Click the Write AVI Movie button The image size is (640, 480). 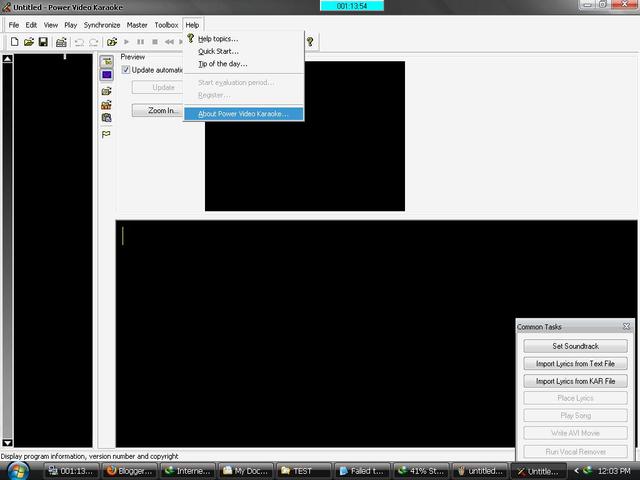tap(576, 433)
